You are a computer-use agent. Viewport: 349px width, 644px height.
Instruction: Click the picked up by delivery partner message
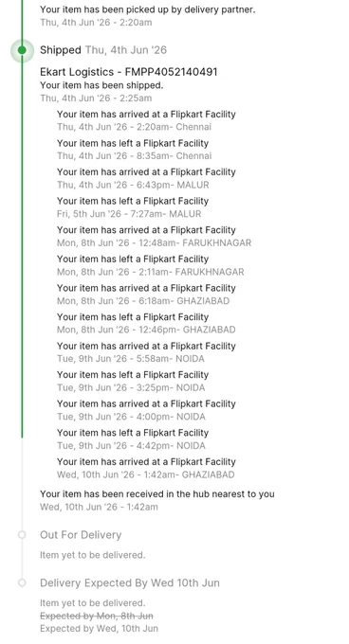pos(148,9)
